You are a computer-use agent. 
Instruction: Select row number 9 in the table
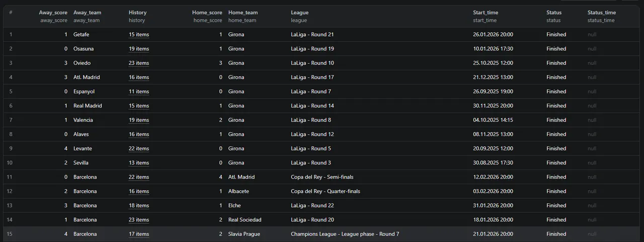coord(11,148)
